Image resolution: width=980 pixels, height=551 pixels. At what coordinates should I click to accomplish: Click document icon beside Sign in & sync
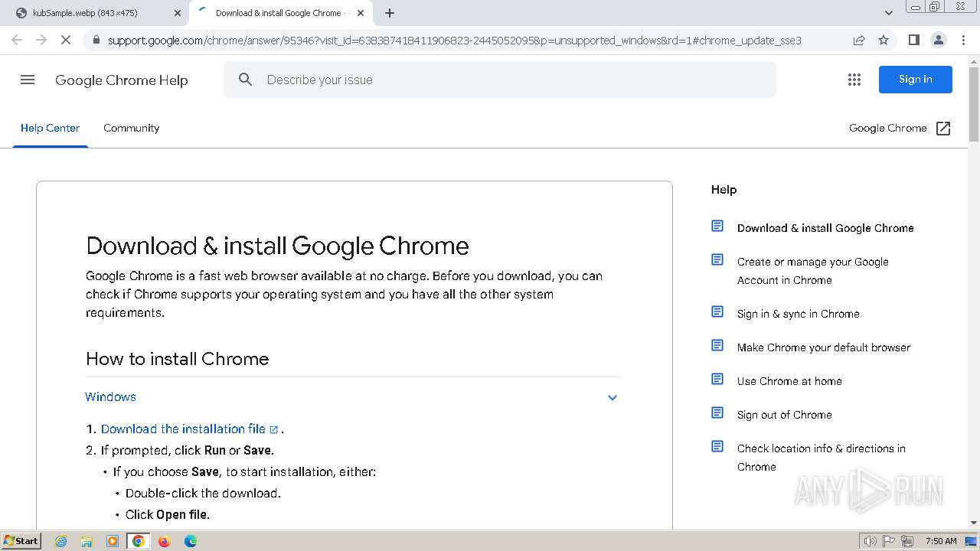click(717, 311)
